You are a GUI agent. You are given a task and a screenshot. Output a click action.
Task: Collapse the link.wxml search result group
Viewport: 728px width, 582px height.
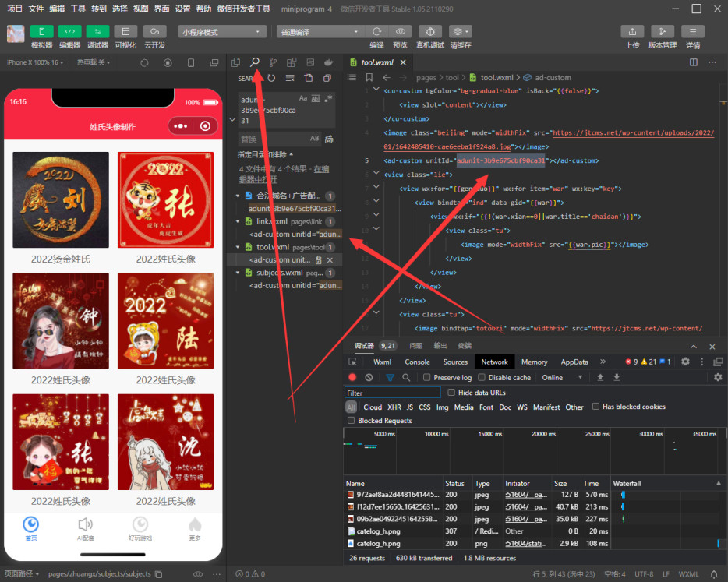pos(238,221)
